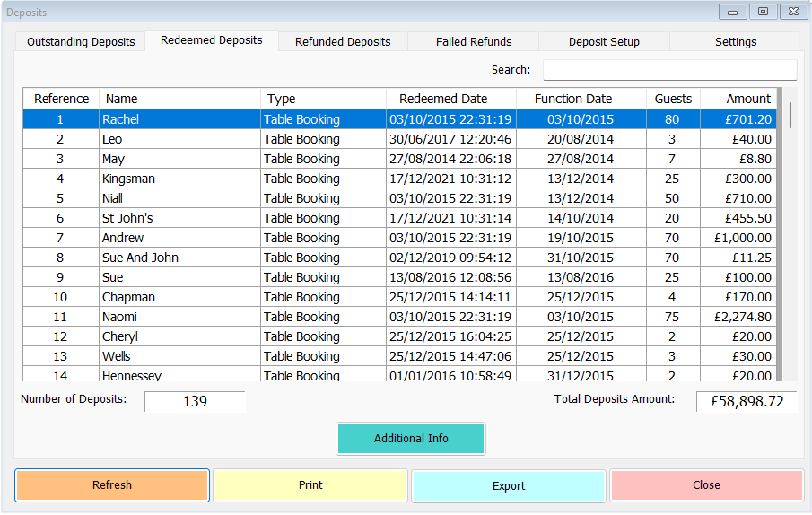Open the Deposit Setup tab

(x=604, y=41)
